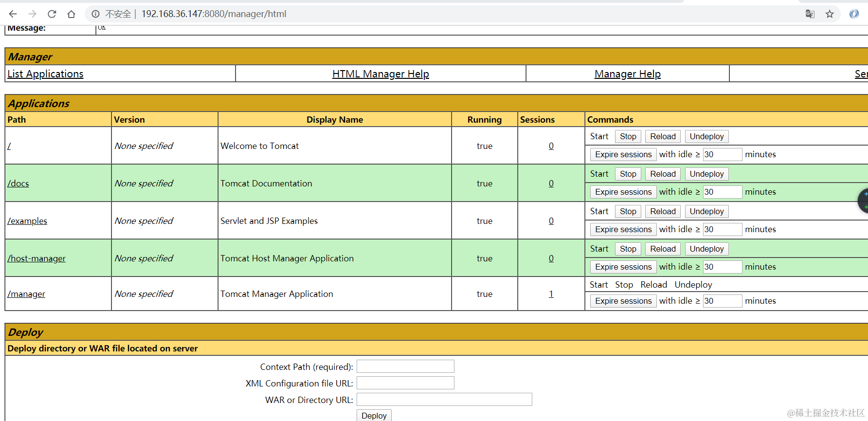Viewport: 868px width, 421px height.
Task: Undeploy the root Welcome to Tomcat application
Action: tap(706, 136)
